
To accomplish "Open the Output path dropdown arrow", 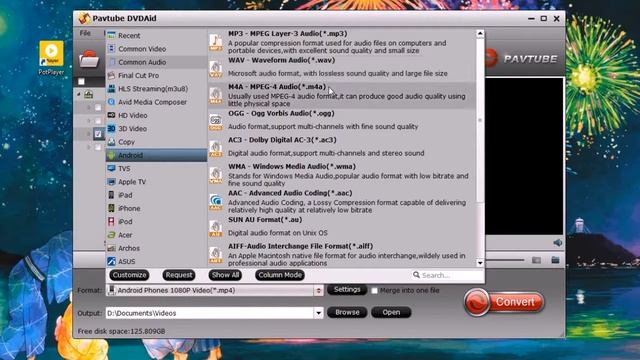I will coord(318,313).
